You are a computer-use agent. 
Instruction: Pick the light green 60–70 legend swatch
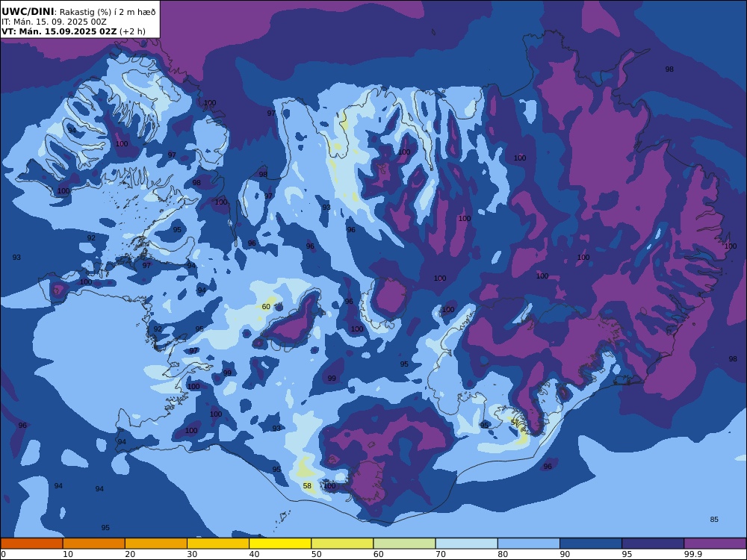pos(404,544)
